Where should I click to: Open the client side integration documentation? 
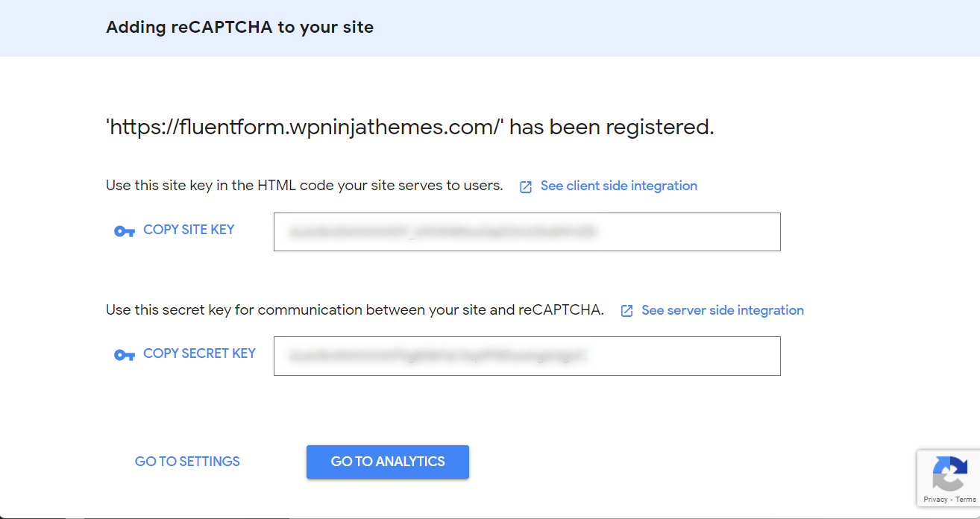click(x=619, y=185)
